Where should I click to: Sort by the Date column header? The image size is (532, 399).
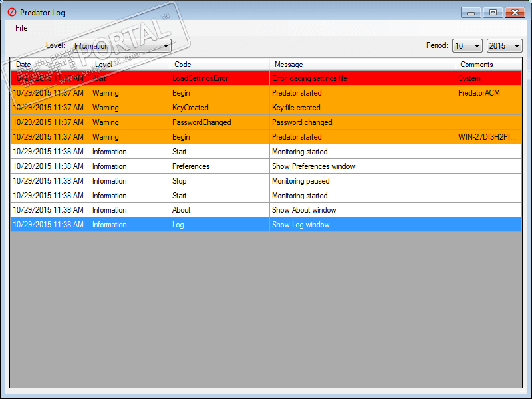(x=51, y=64)
